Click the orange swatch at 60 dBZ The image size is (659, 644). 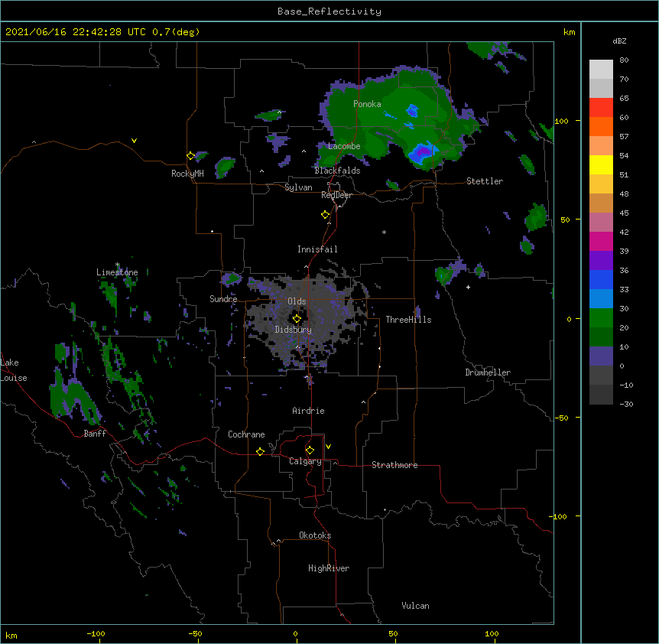point(601,126)
